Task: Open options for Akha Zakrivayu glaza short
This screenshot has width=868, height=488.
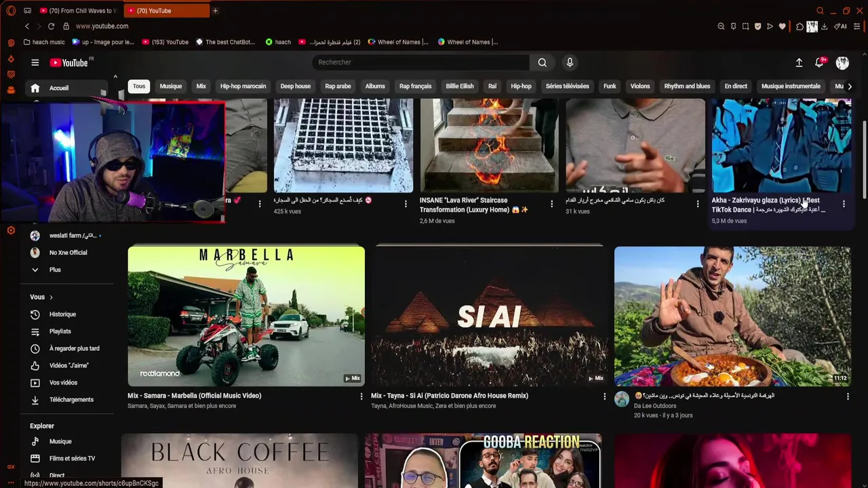Action: [x=844, y=204]
